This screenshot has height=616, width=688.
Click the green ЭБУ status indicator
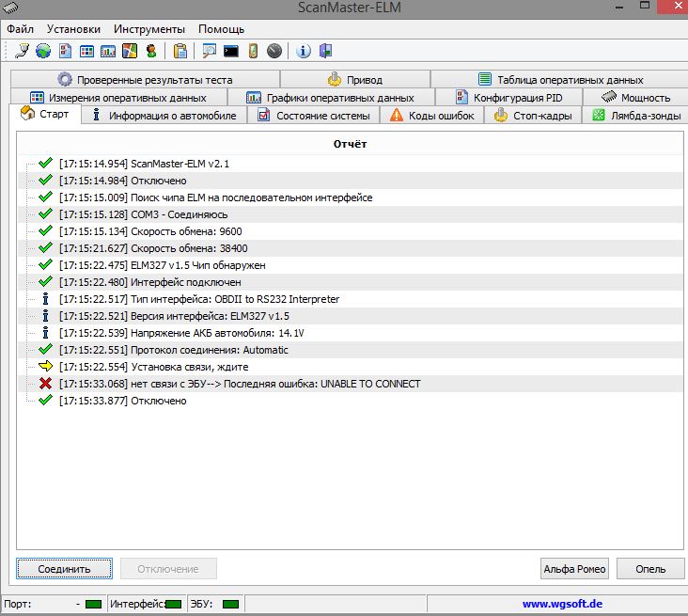pos(230,604)
